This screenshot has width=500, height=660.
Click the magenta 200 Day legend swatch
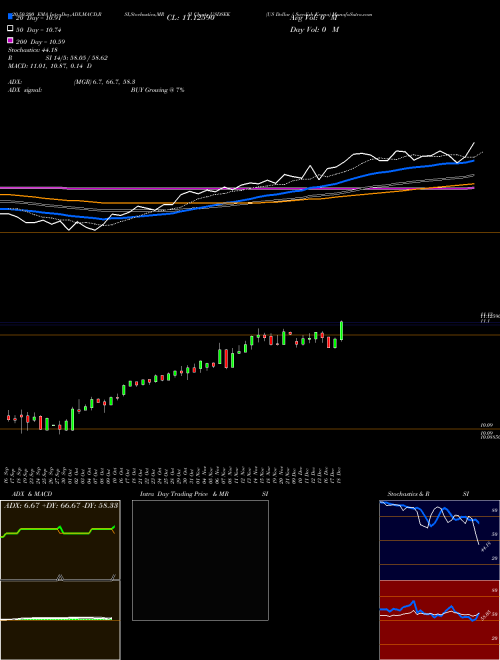10,40
